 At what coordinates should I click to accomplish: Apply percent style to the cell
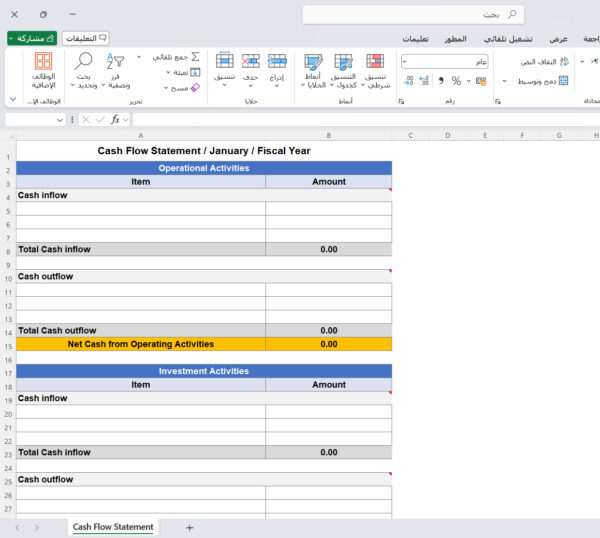pyautogui.click(x=456, y=81)
